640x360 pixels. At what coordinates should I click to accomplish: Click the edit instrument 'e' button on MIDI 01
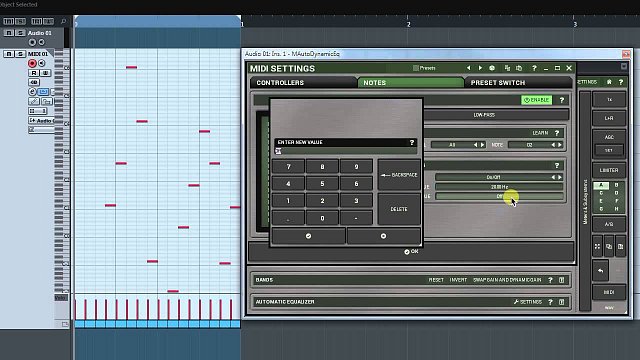coord(33,92)
